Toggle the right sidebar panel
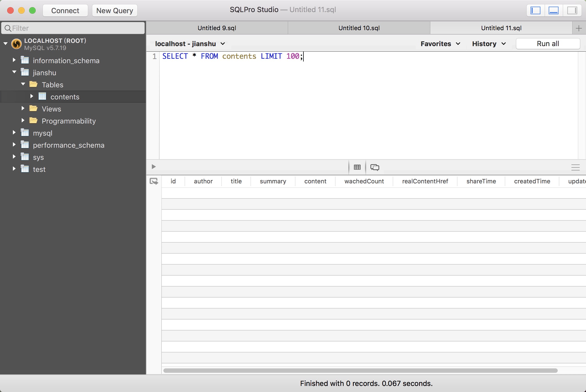 (x=572, y=11)
